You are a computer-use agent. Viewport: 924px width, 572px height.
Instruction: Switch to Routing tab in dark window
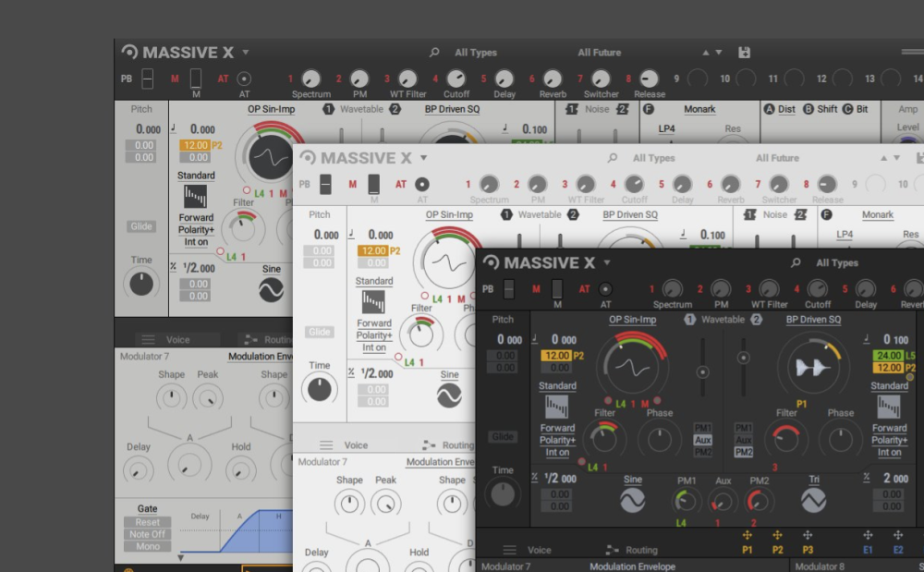[x=641, y=550]
